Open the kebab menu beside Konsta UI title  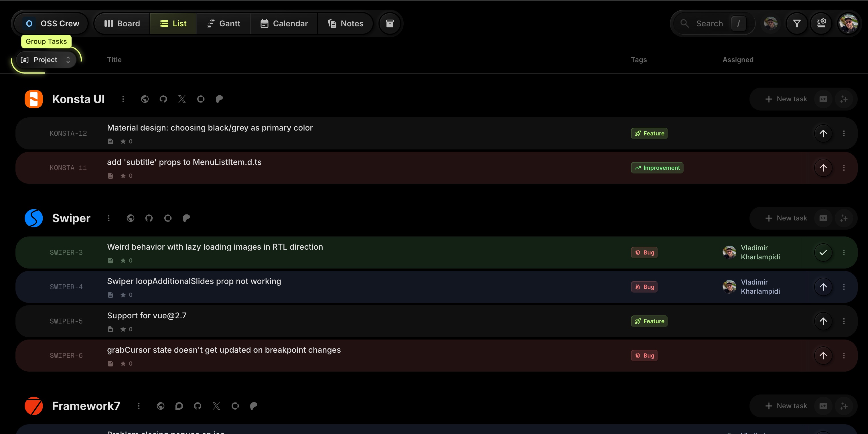(123, 99)
